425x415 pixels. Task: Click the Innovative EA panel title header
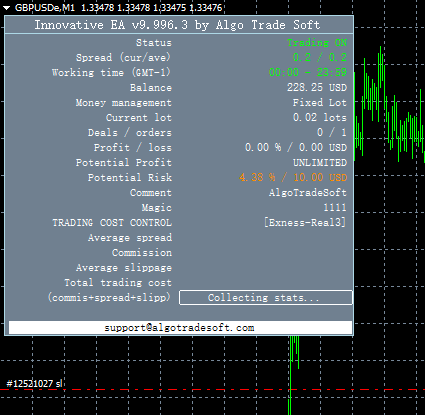click(x=179, y=25)
